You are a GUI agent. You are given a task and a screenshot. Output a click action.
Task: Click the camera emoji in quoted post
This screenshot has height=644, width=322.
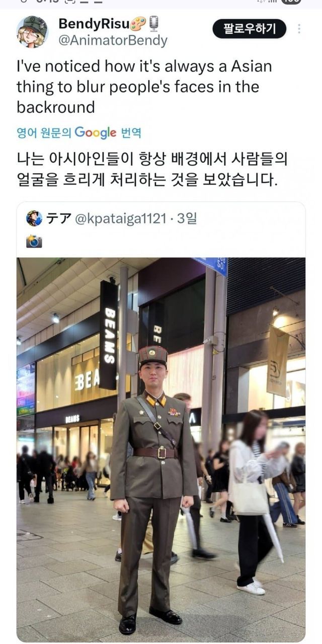(34, 241)
